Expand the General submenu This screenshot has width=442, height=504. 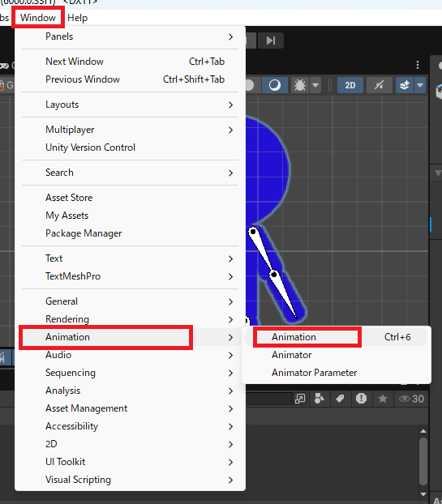[130, 301]
